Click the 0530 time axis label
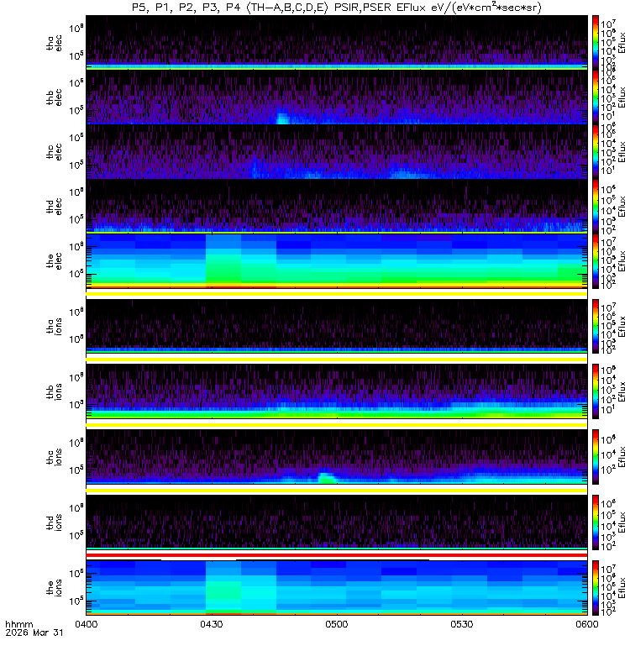The image size is (630, 672). click(461, 624)
